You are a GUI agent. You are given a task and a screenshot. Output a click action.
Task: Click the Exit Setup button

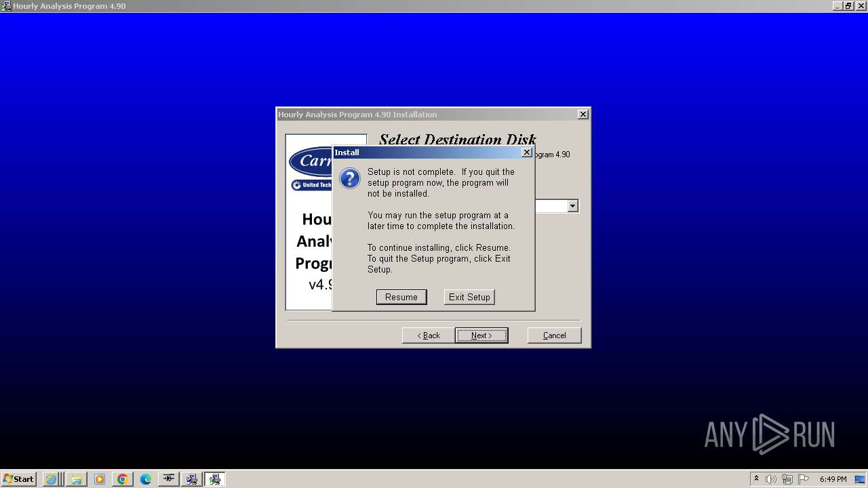pyautogui.click(x=469, y=297)
